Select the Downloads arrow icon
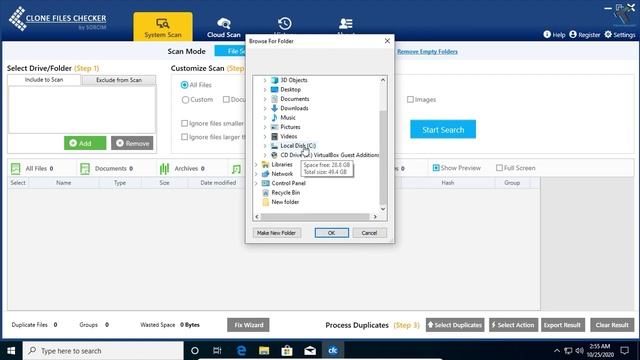 (x=274, y=108)
